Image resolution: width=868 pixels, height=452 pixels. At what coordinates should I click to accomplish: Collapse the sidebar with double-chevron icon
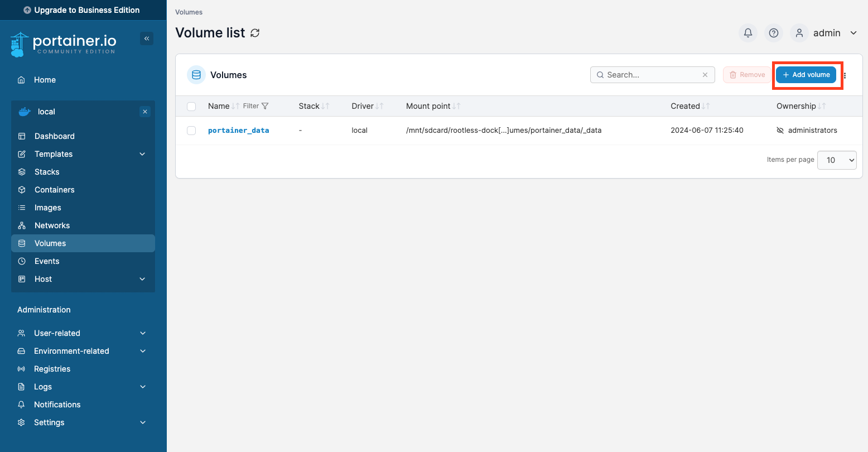click(147, 39)
